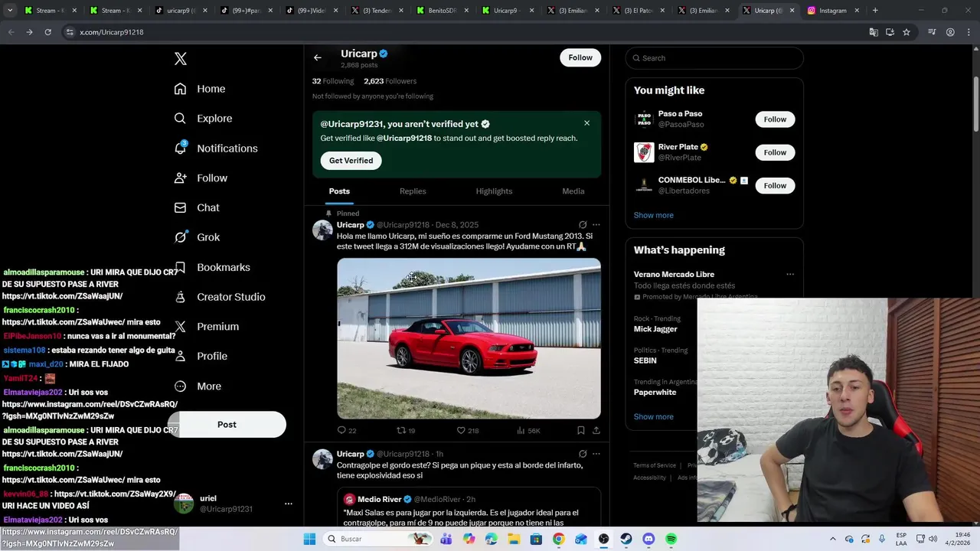Screen dimensions: 980x551
Task: Open Grok actions on the Contragolpe post
Action: (583, 454)
